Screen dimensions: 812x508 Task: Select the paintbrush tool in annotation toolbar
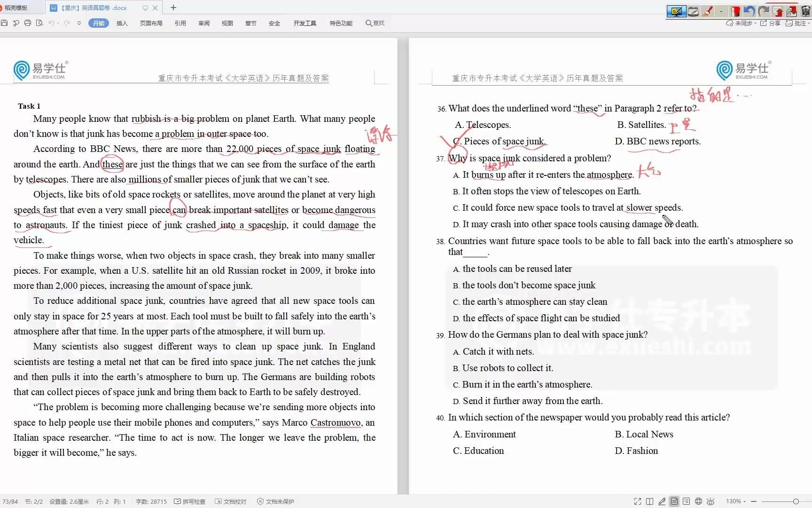coord(707,11)
